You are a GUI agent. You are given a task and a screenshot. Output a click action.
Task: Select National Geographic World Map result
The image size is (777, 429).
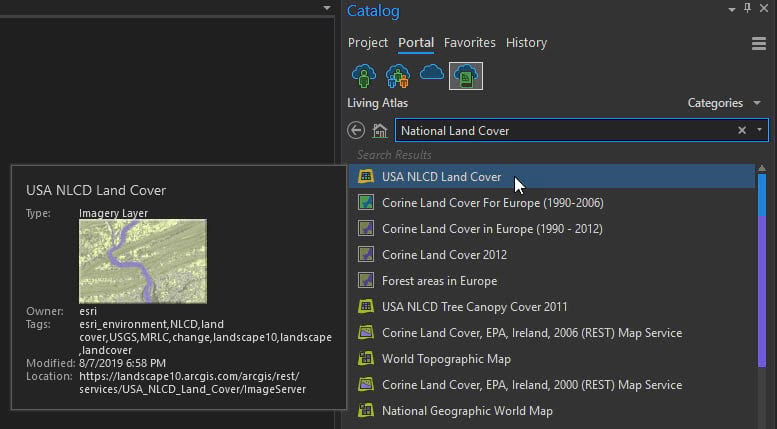click(x=467, y=411)
